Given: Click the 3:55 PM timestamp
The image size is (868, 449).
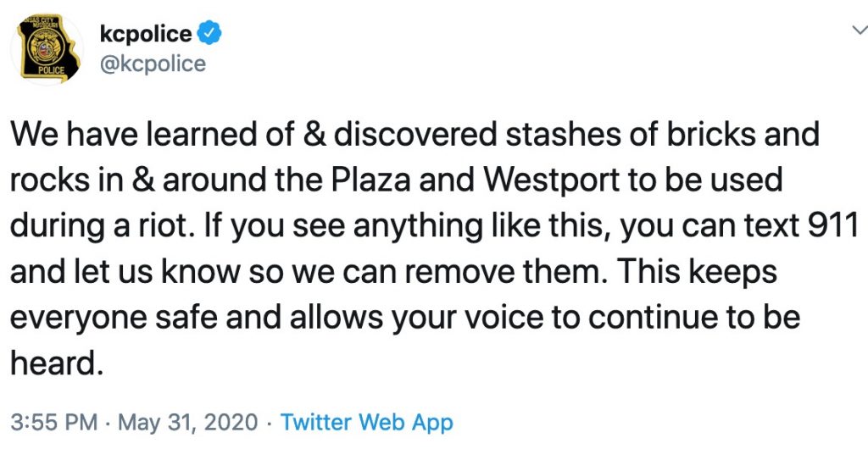Looking at the screenshot, I should tap(53, 423).
